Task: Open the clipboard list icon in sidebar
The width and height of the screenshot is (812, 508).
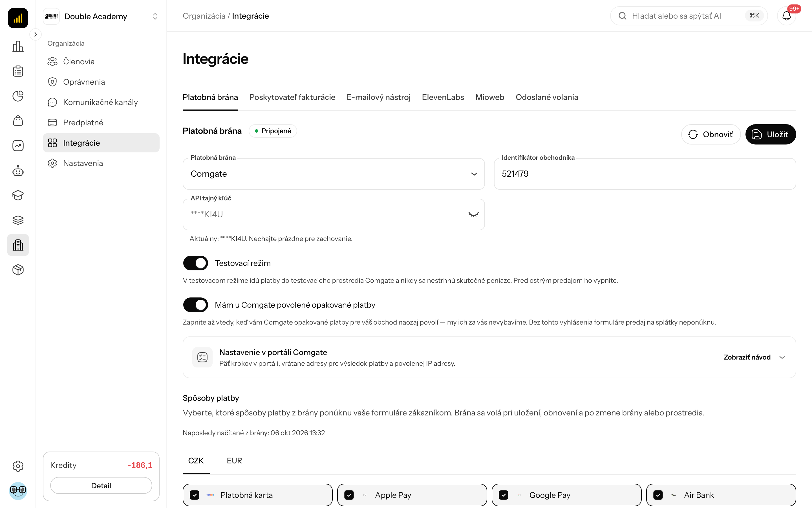Action: [x=18, y=71]
